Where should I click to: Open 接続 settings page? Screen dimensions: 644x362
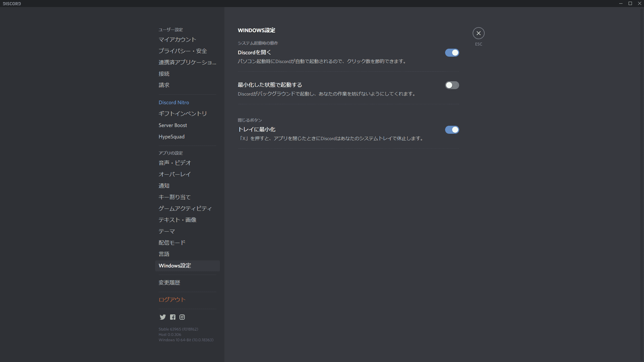187,74
